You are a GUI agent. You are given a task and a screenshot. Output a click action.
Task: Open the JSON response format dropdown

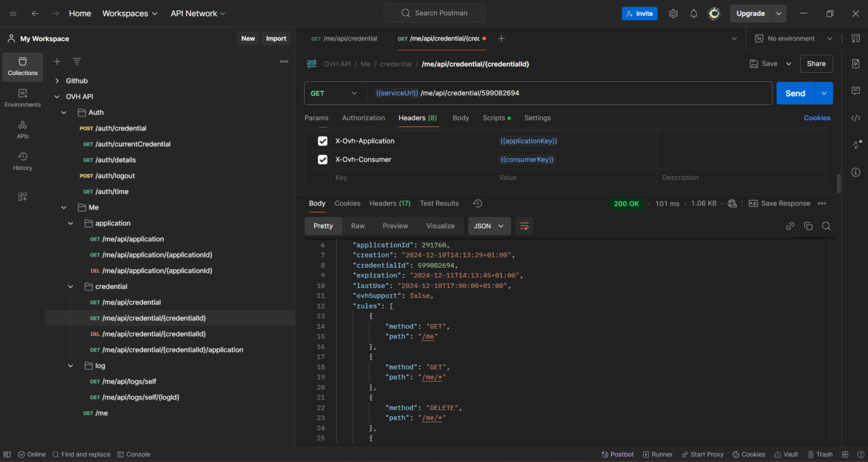489,225
